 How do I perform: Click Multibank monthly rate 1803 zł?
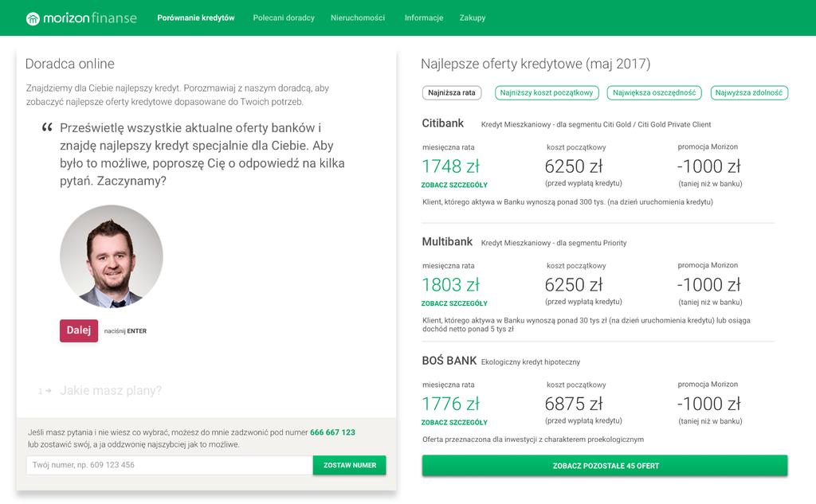click(x=451, y=285)
